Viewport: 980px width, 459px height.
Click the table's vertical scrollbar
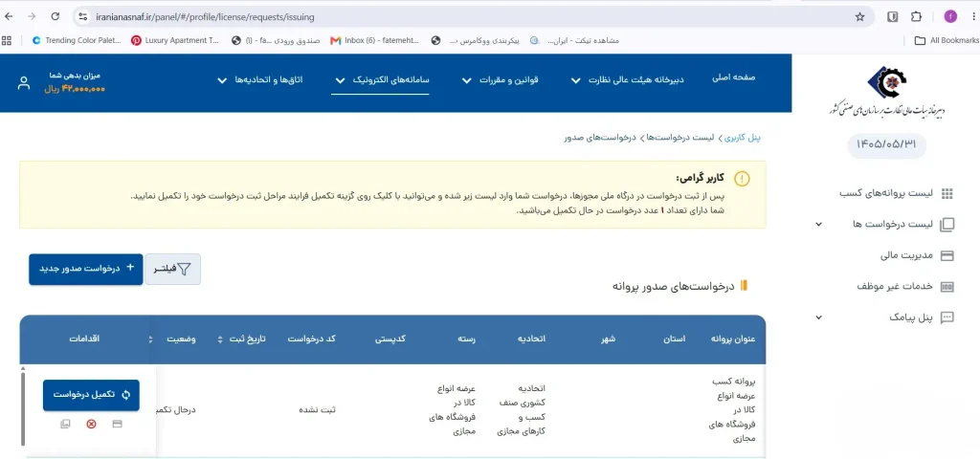click(x=23, y=409)
